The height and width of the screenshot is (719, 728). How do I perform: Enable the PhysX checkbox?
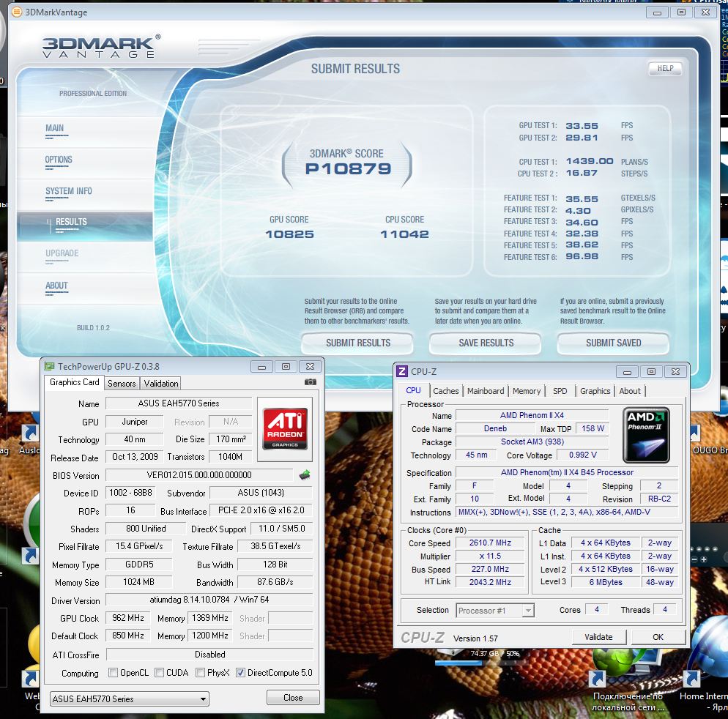pos(200,672)
